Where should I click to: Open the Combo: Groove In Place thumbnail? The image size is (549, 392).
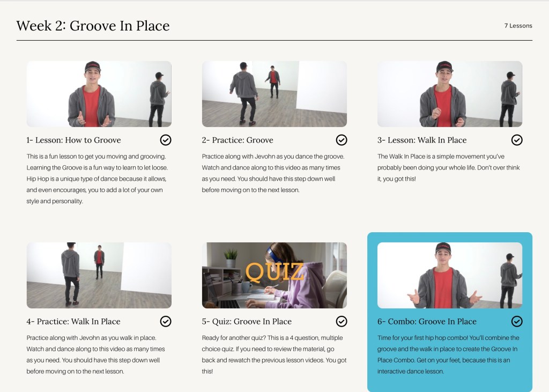click(450, 275)
